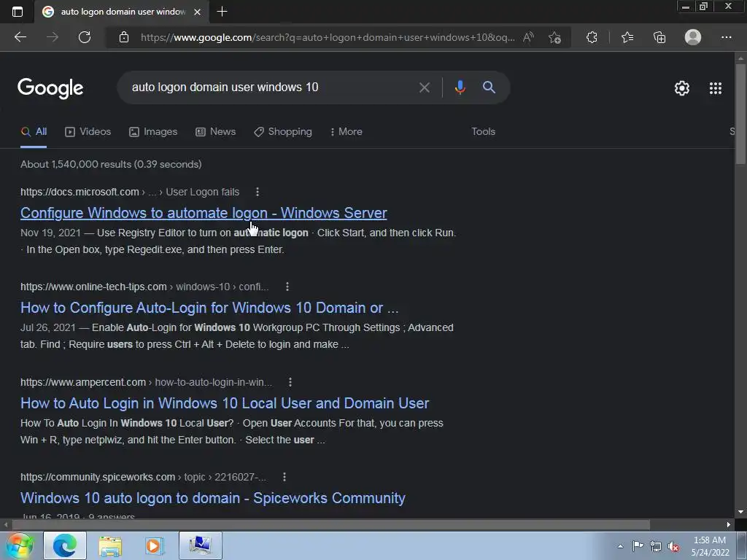Submit search with magnifier icon

(489, 87)
